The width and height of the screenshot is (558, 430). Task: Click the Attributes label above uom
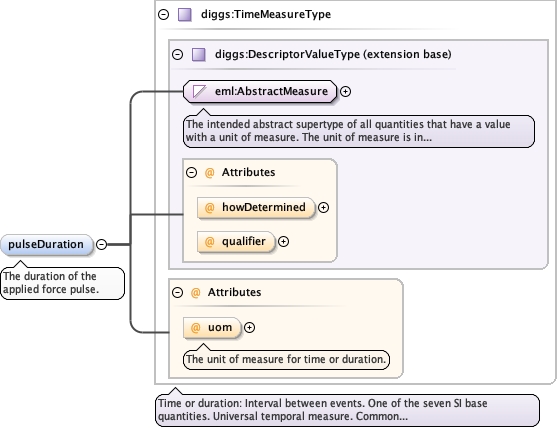[235, 293]
